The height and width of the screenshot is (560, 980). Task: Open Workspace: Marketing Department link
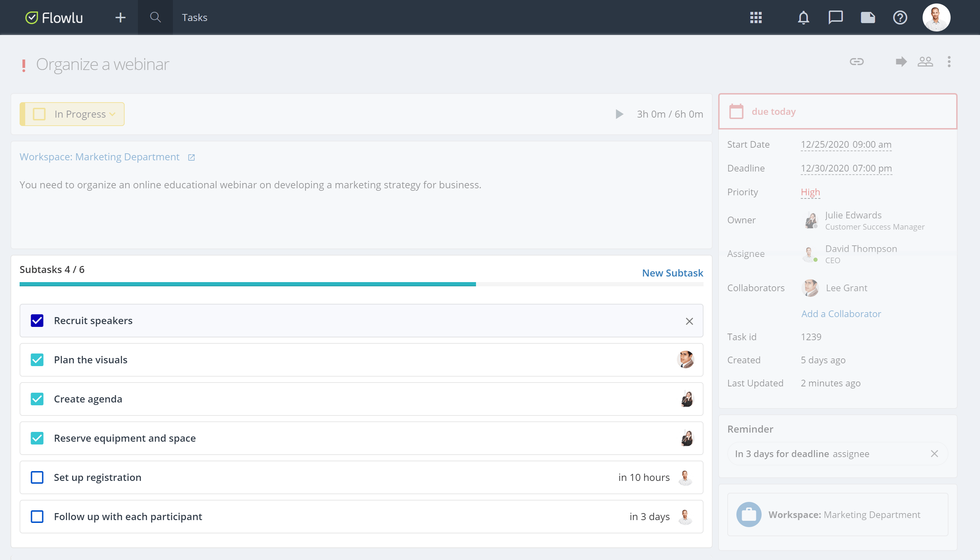point(99,157)
